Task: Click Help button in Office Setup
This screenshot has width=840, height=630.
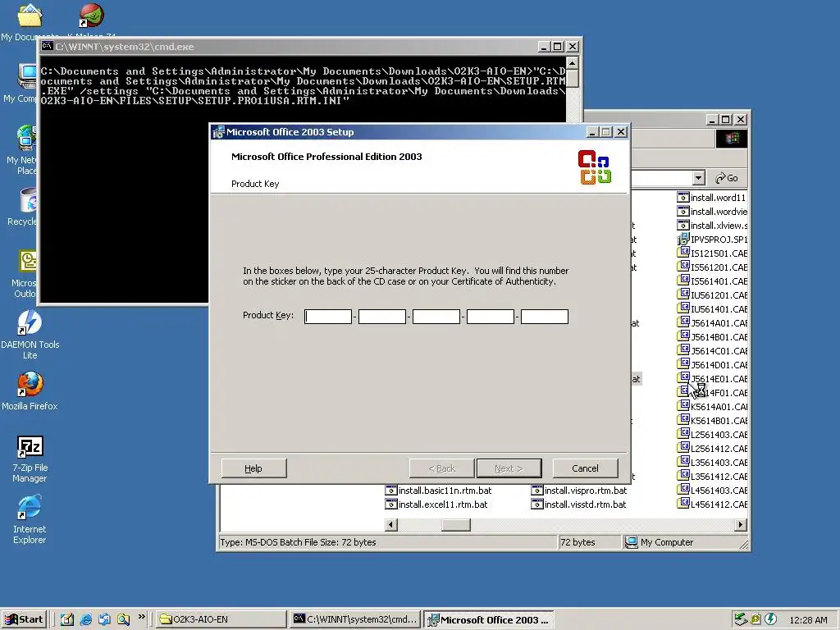Action: click(253, 468)
